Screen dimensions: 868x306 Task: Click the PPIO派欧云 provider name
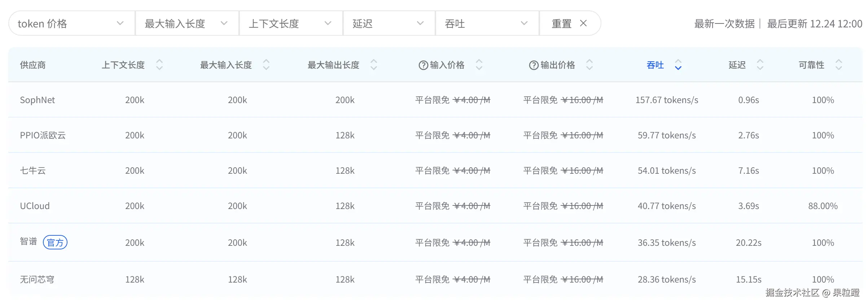[43, 135]
